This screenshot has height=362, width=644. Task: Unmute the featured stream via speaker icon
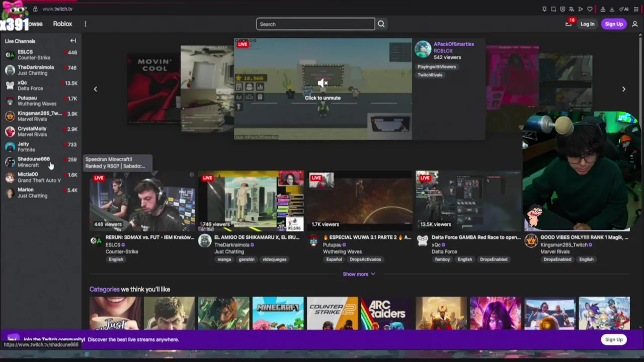coord(323,83)
